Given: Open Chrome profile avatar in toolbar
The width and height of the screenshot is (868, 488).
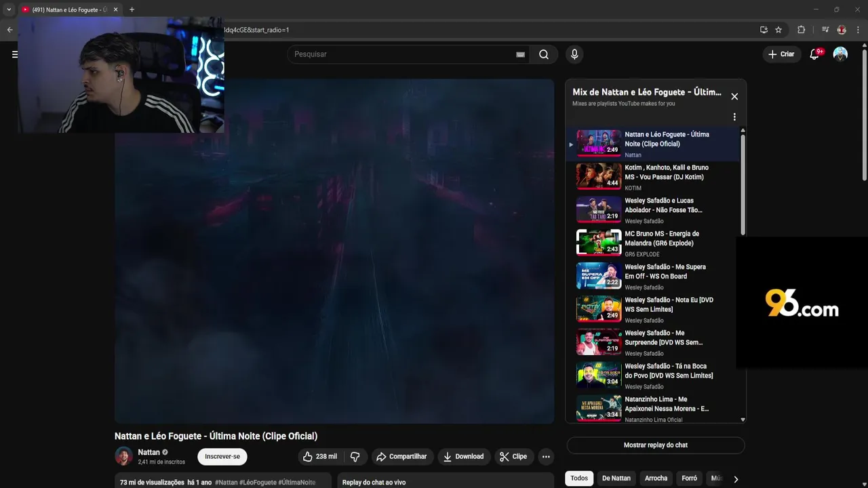Looking at the screenshot, I should point(842,30).
